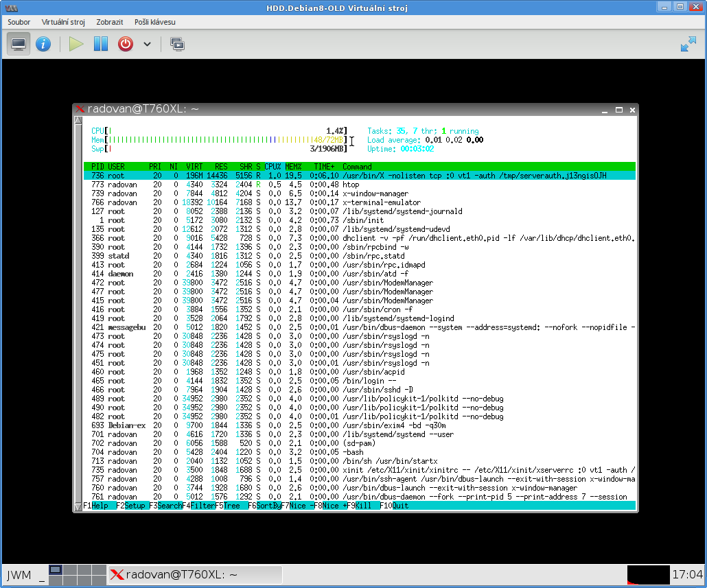Screen dimensions: 707x588
Task: Pause the virtual machine
Action: pos(100,44)
